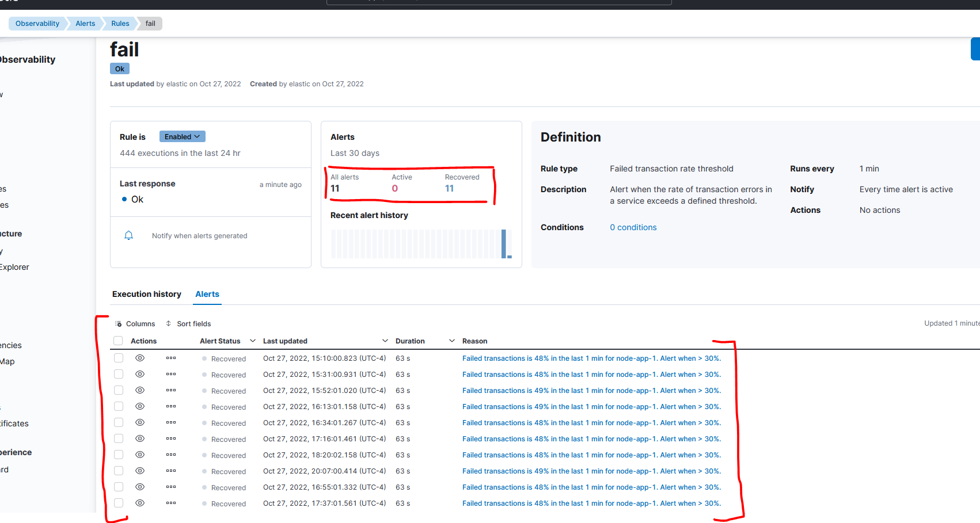Go to Rules breadcrumb

click(x=120, y=24)
